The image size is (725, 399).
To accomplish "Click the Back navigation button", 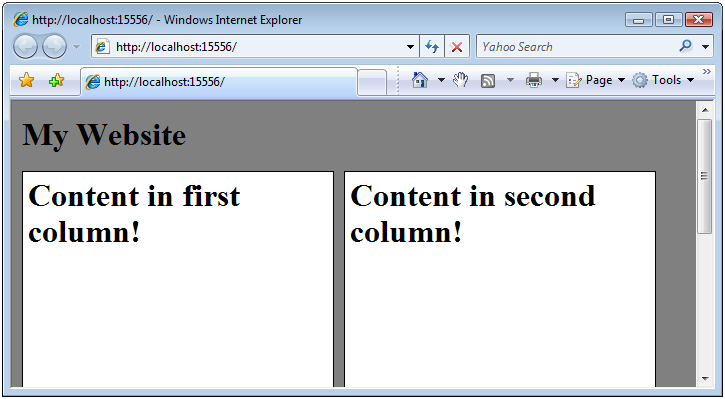I will [x=25, y=47].
